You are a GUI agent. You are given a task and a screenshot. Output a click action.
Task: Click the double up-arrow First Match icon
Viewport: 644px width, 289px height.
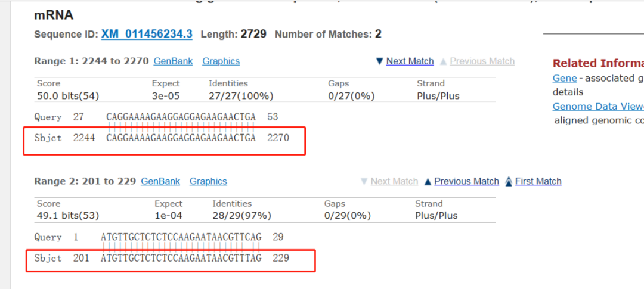(509, 182)
